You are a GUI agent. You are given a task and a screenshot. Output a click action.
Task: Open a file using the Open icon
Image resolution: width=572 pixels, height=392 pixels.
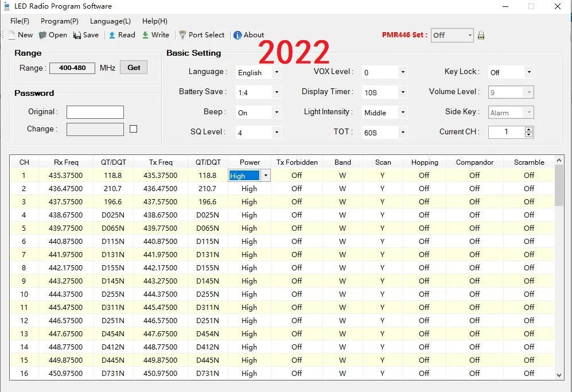(x=43, y=35)
